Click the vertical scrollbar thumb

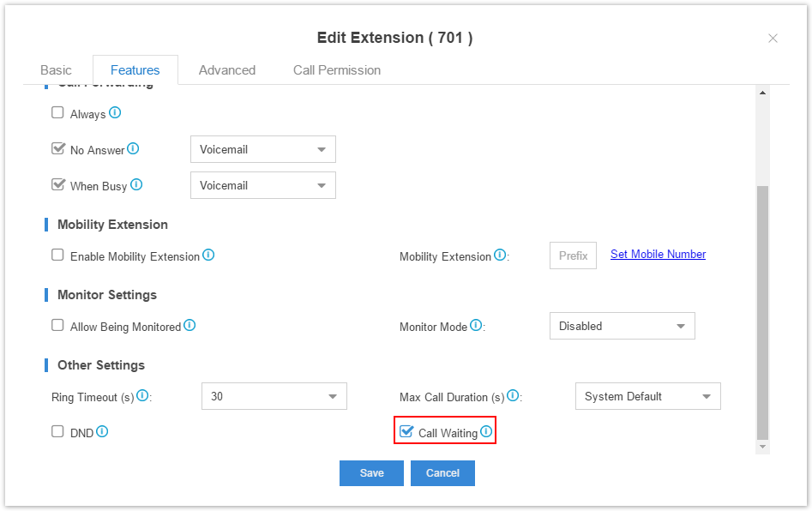tap(762, 312)
